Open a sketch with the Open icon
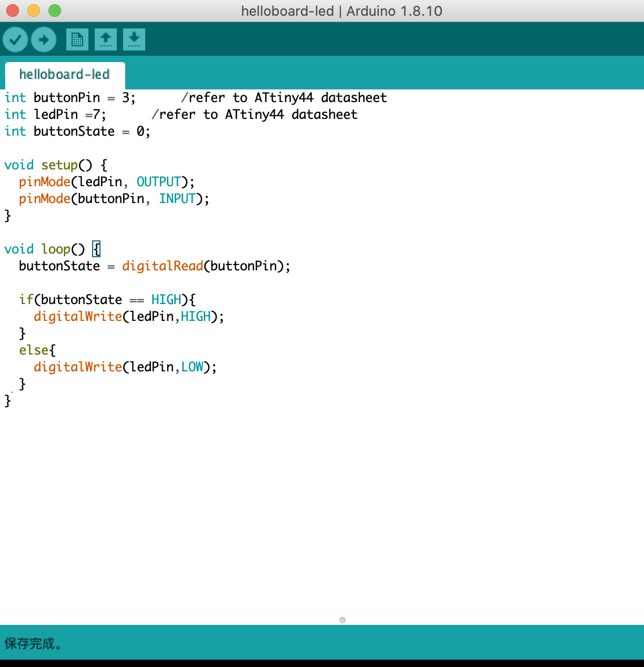This screenshot has height=667, width=644. (x=106, y=39)
